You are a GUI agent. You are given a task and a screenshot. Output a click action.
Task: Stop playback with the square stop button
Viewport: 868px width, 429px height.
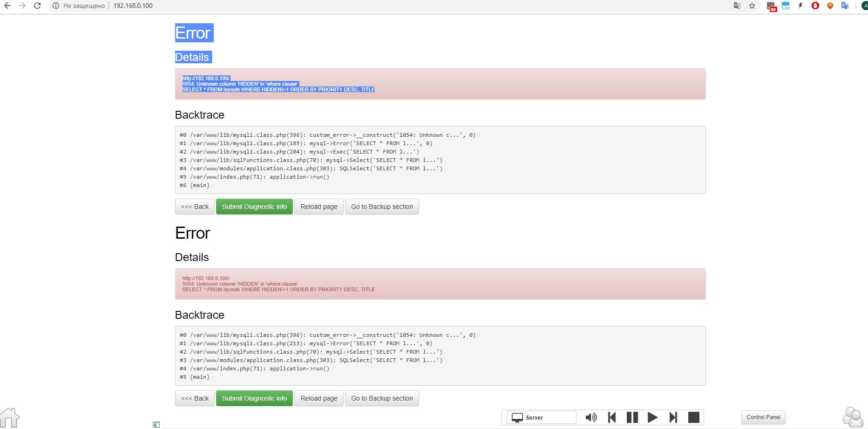pos(694,417)
